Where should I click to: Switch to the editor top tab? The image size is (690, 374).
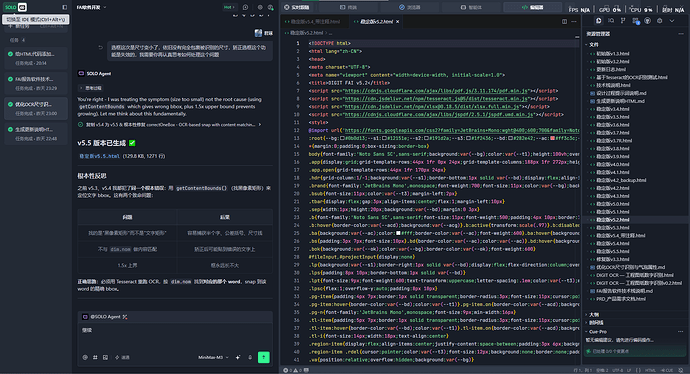tap(532, 7)
